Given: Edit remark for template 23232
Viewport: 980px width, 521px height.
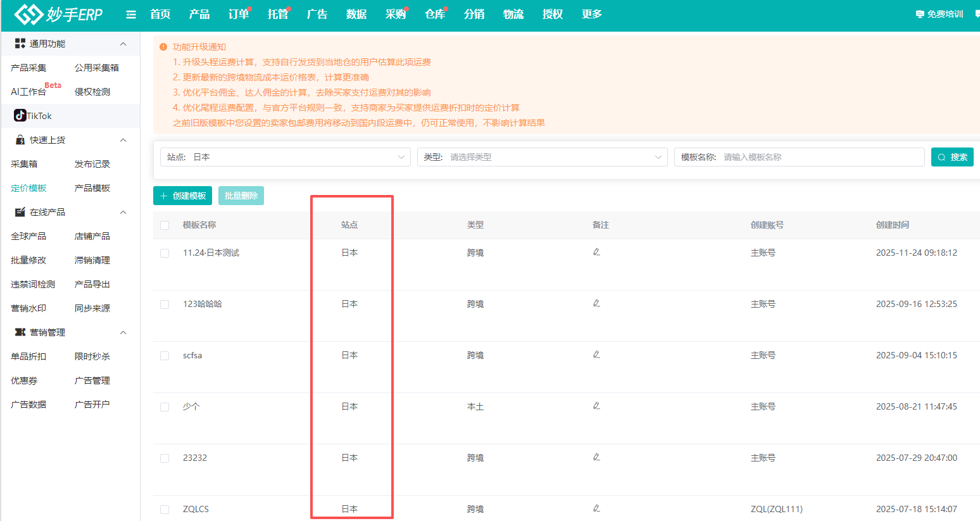Looking at the screenshot, I should [x=596, y=457].
